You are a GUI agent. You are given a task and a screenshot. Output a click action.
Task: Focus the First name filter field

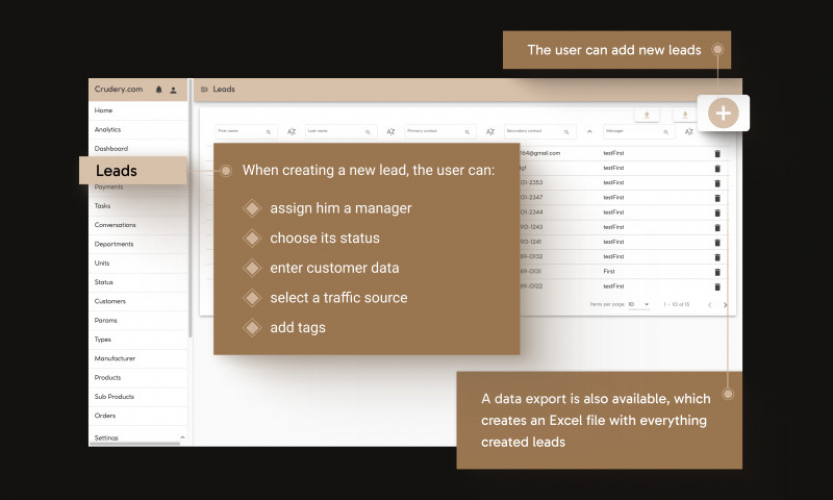246,131
